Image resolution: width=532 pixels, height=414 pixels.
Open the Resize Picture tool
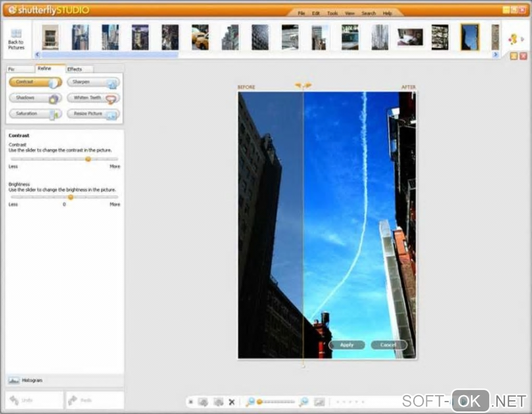click(93, 114)
